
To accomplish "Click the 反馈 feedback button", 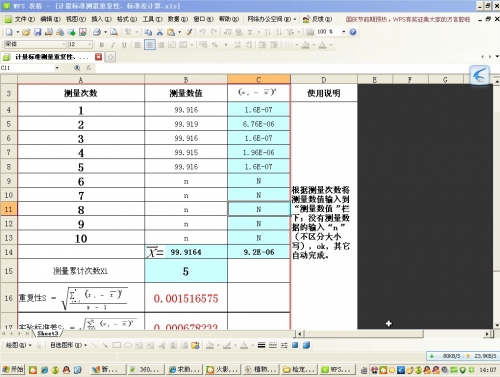I will point(318,19).
